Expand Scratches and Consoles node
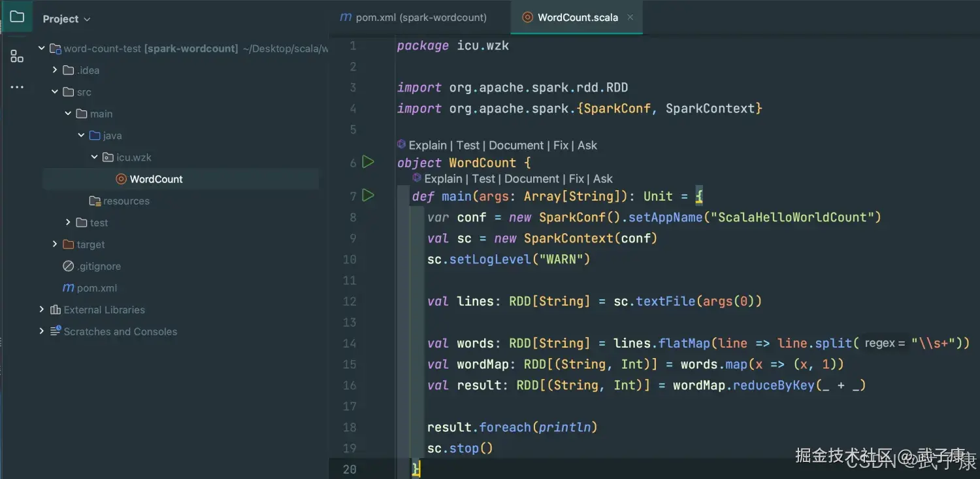This screenshot has height=479, width=980. tap(42, 331)
